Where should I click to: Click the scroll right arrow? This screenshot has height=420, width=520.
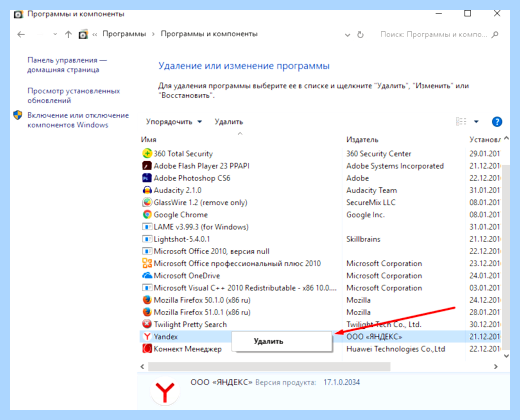496,367
